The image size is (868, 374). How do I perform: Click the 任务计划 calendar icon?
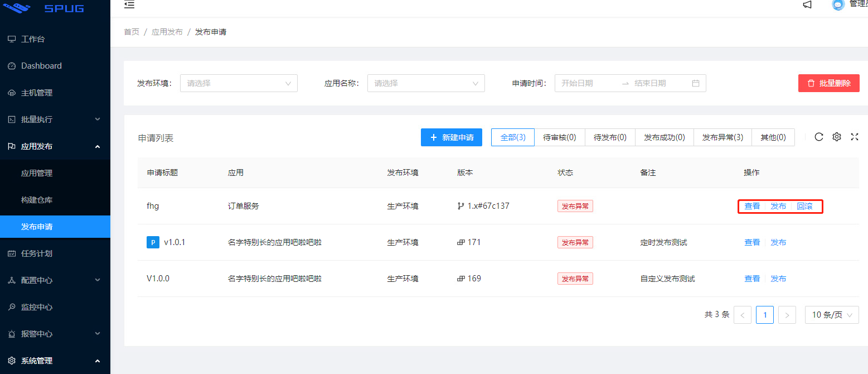click(12, 253)
